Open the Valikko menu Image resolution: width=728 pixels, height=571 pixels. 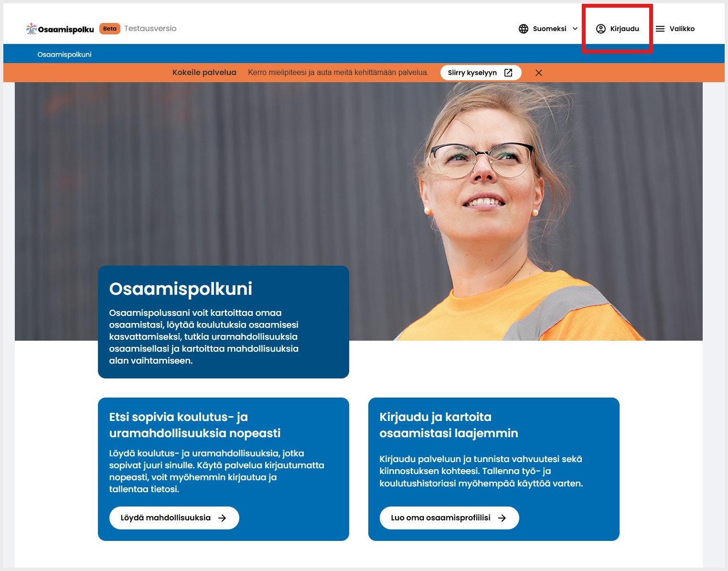click(675, 29)
